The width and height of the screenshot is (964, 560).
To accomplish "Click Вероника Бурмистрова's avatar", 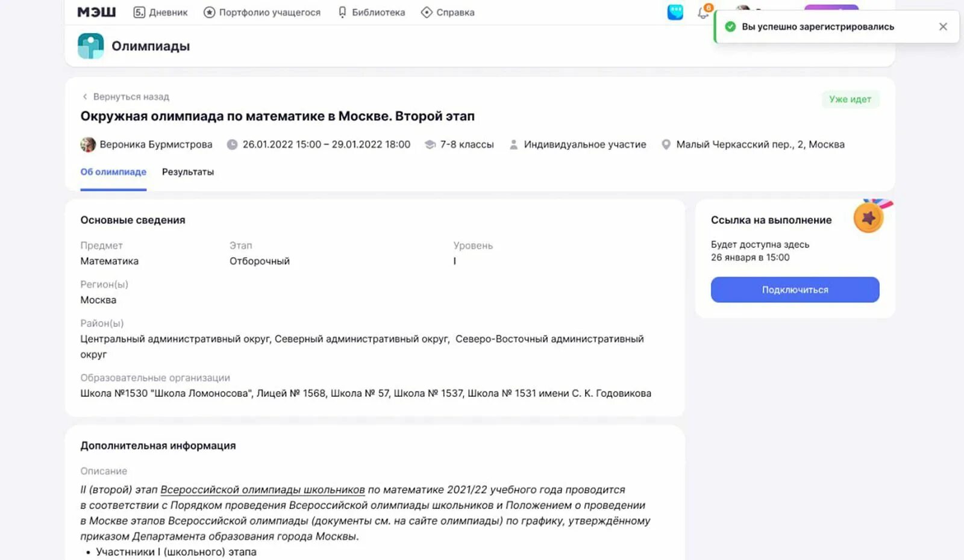I will point(88,145).
